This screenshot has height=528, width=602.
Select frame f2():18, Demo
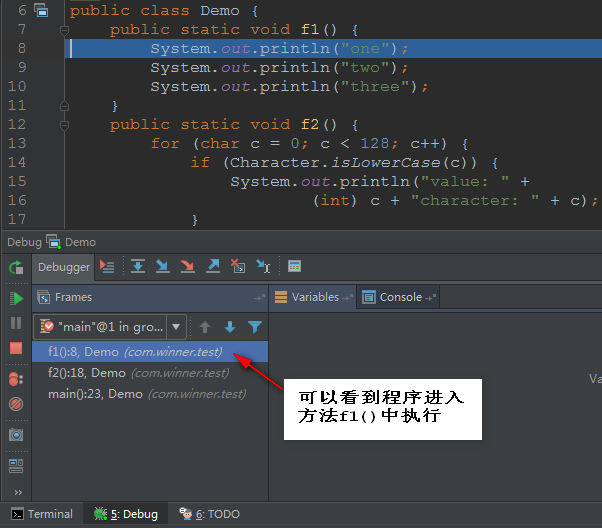[x=150, y=373]
